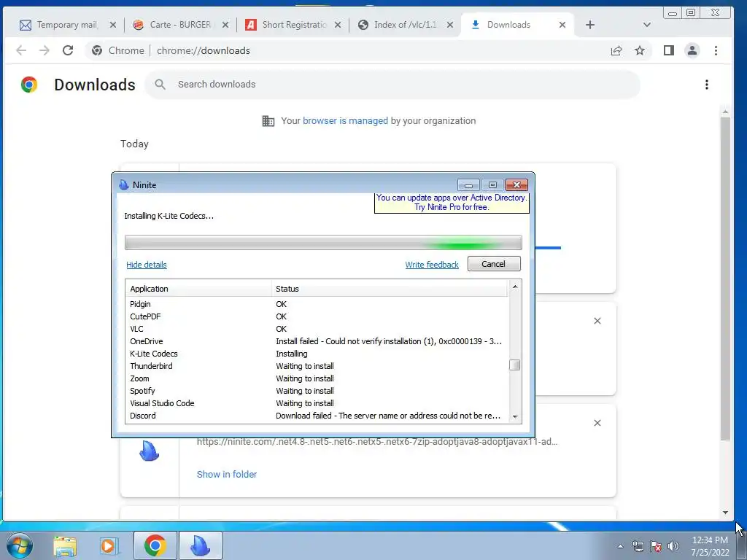Select the Zoom row

317,378
